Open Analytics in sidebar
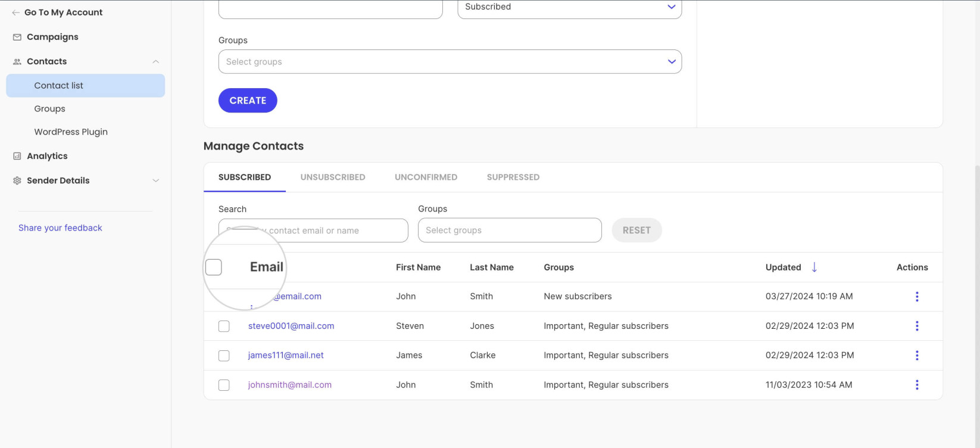The height and width of the screenshot is (448, 980). point(47,156)
